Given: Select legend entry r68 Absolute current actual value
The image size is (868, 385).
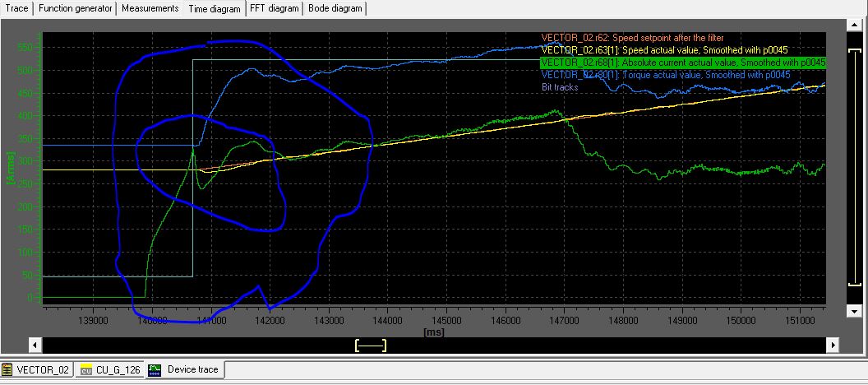Looking at the screenshot, I should [x=683, y=63].
